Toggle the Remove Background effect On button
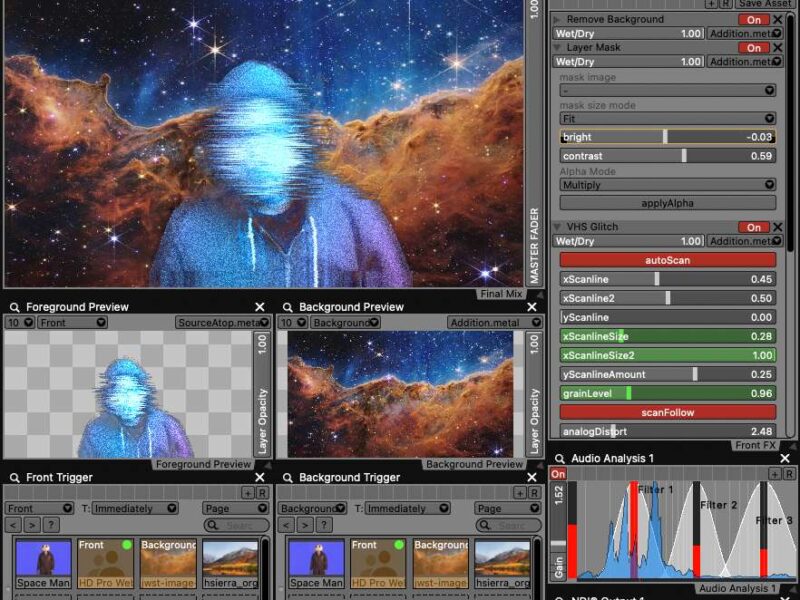Screen dimensions: 800x600 point(753,19)
